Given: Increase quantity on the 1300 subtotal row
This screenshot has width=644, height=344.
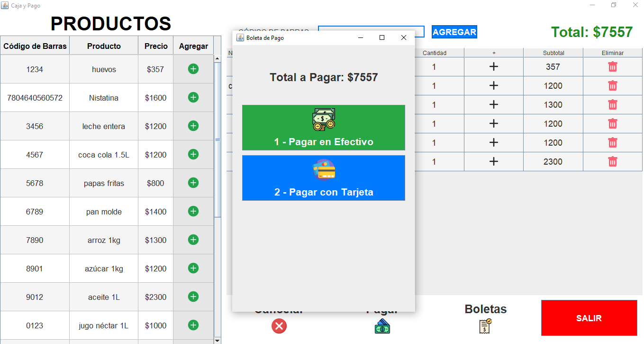Looking at the screenshot, I should click(494, 104).
